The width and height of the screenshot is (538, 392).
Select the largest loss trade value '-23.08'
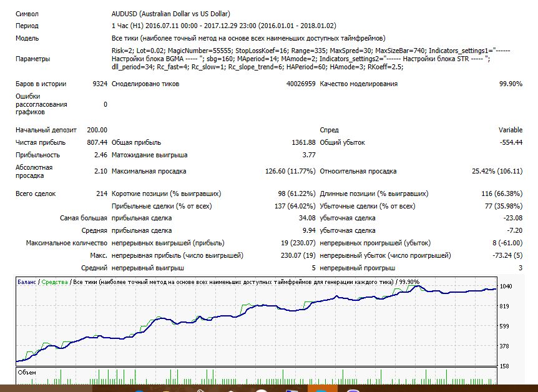[512, 218]
